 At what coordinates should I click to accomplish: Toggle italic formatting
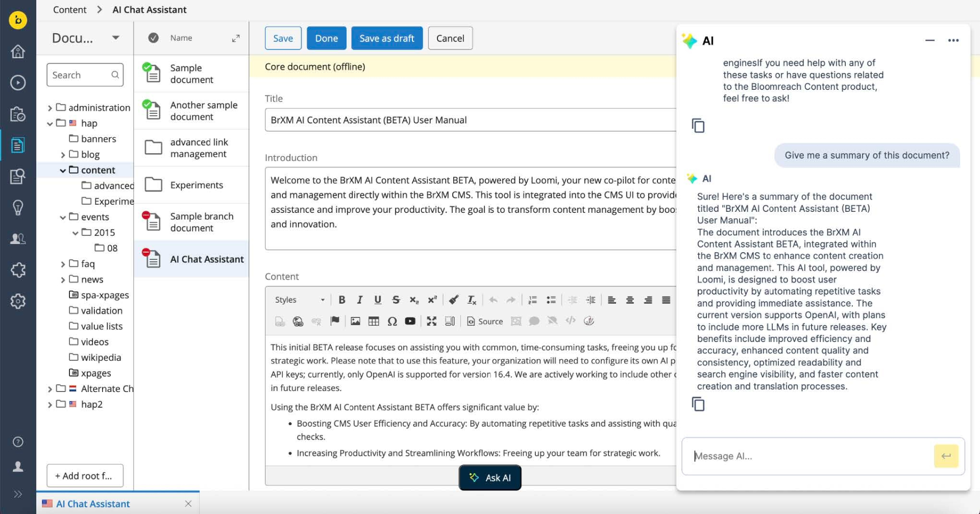[359, 300]
